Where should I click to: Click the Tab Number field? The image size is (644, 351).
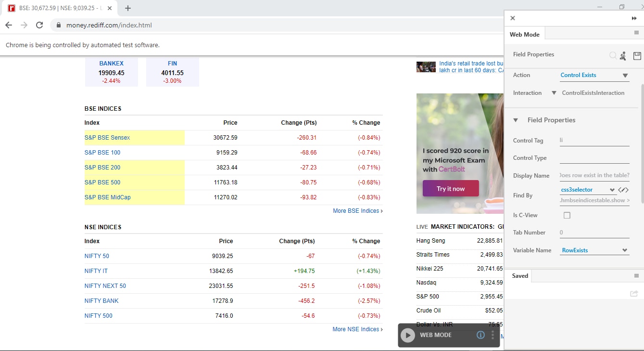594,233
